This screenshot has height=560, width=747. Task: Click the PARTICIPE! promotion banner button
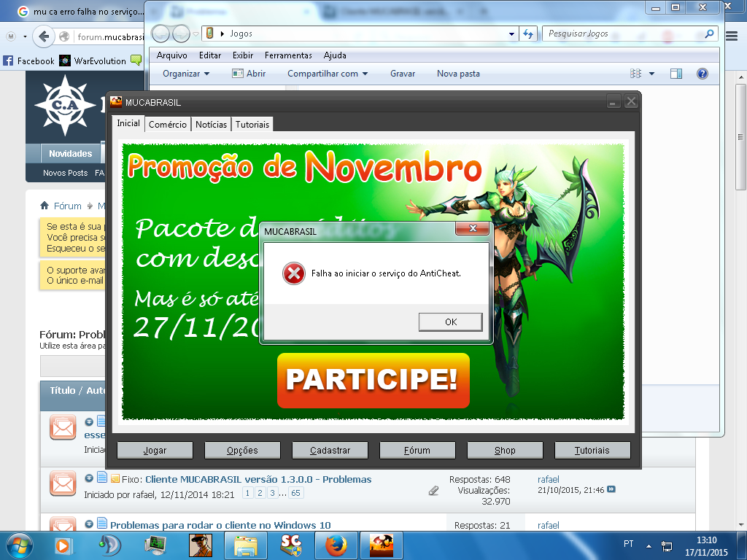point(373,381)
